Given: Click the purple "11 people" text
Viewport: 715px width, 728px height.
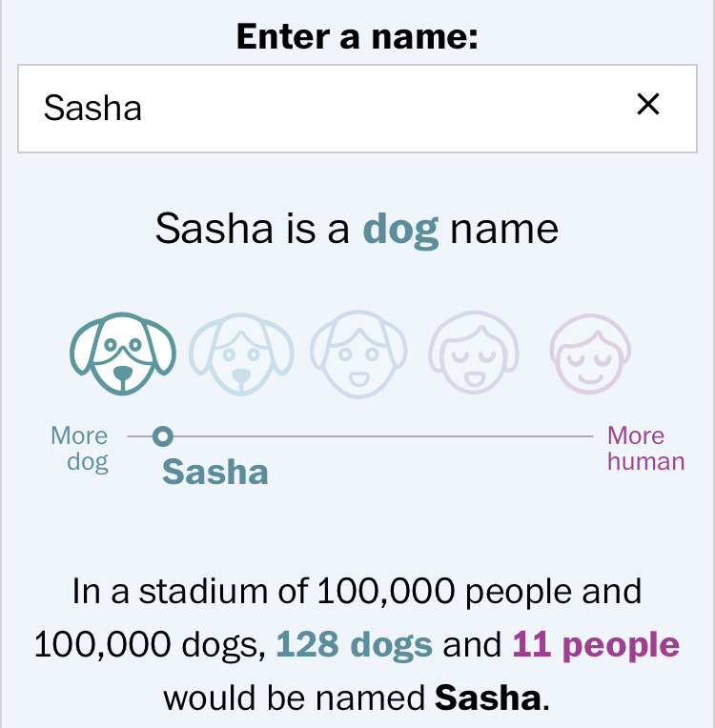Looking at the screenshot, I should (596, 644).
